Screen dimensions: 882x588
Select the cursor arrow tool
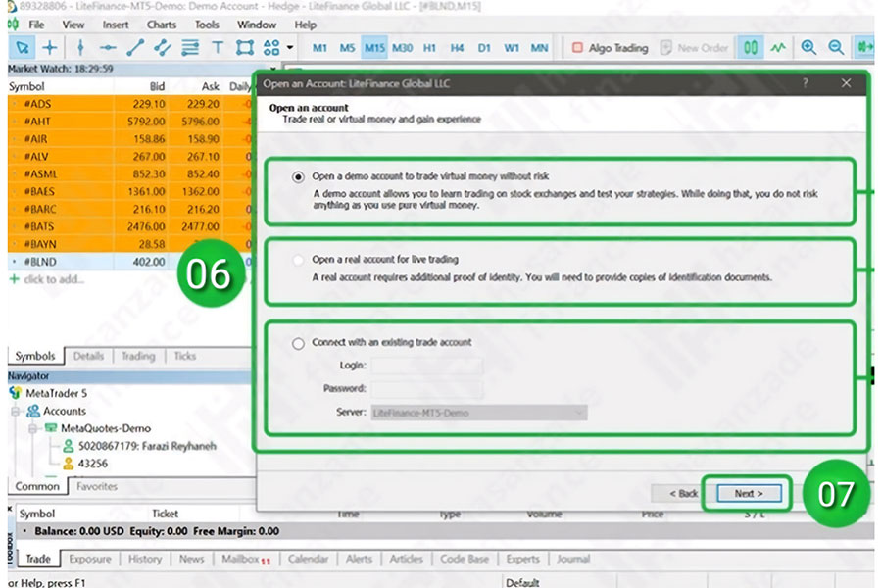coord(23,48)
